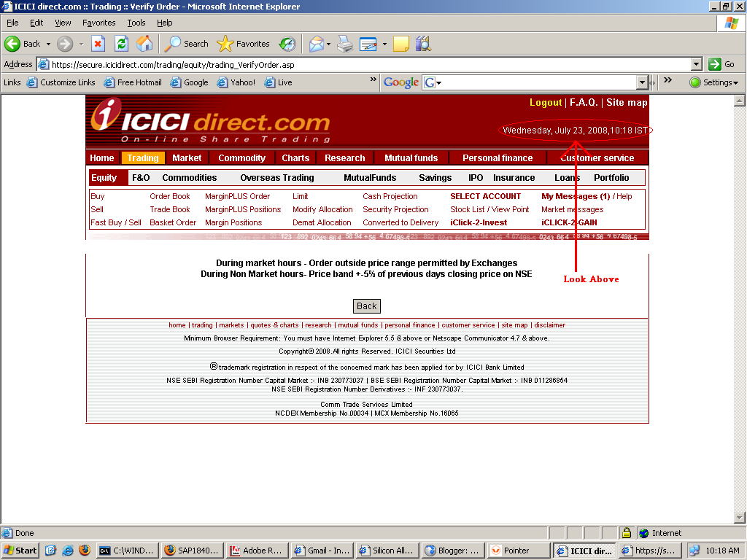Open the Favorites menu in menu bar

tap(98, 23)
